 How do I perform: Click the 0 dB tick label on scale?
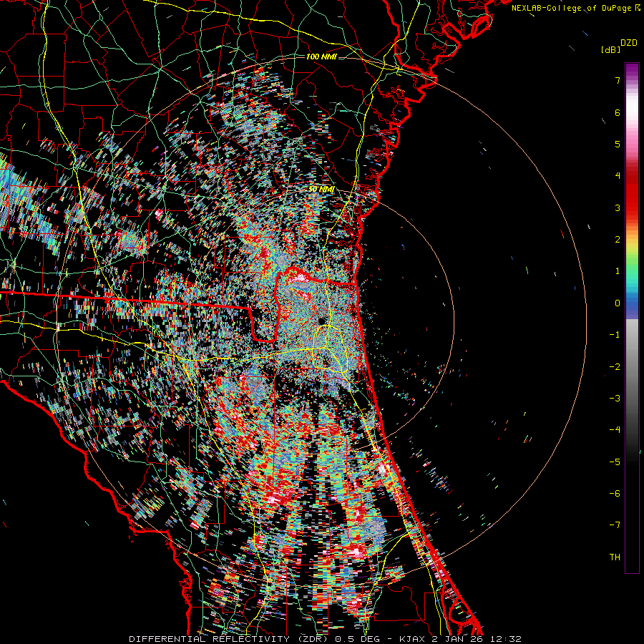(x=617, y=303)
